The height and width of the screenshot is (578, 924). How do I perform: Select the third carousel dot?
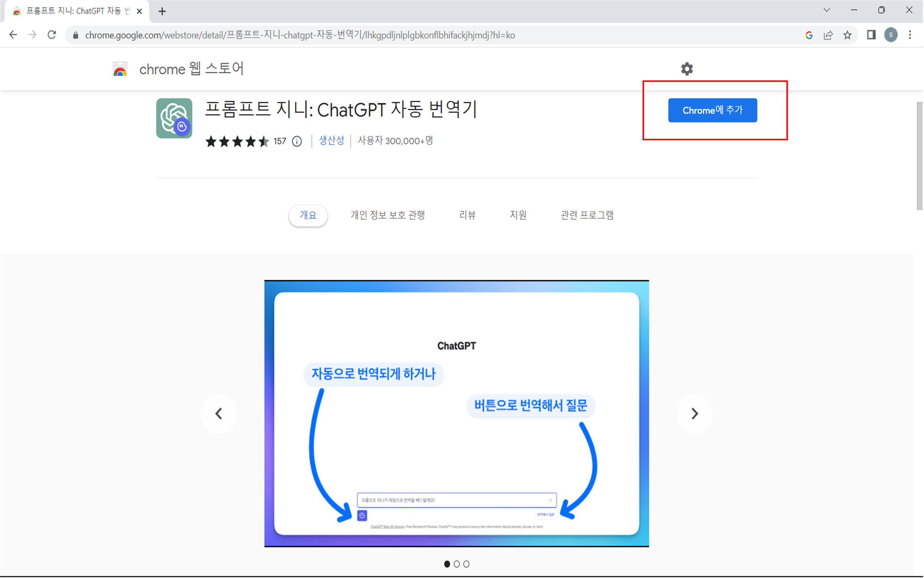point(467,564)
